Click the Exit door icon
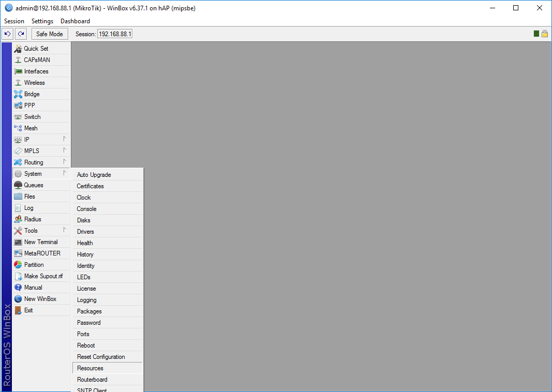The height and width of the screenshot is (392, 552). pos(18,310)
